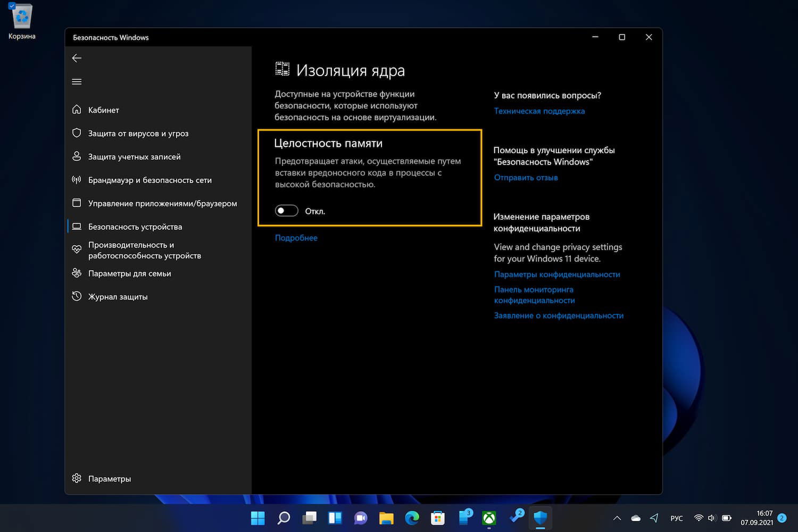Click the Подробнее link
The image size is (798, 532).
click(296, 238)
